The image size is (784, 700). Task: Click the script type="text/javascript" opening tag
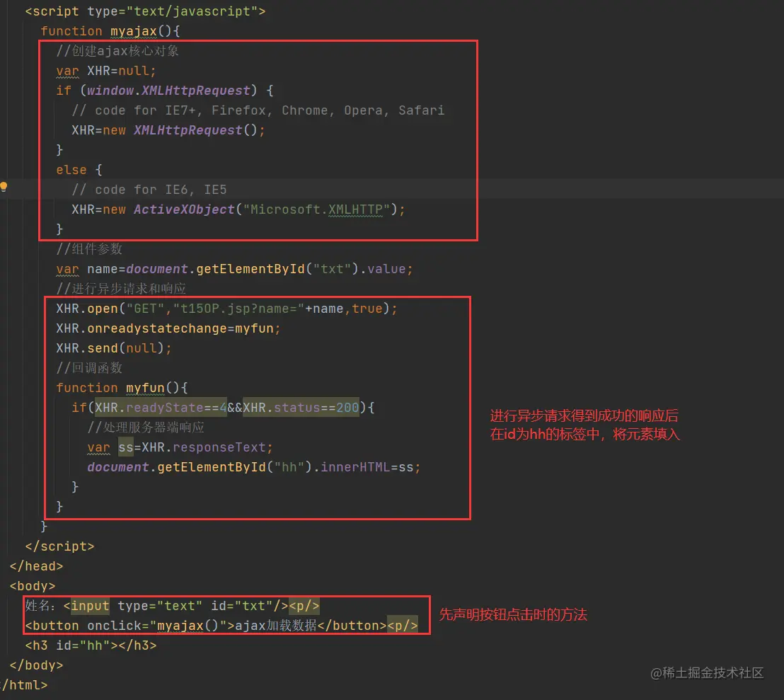click(x=145, y=11)
